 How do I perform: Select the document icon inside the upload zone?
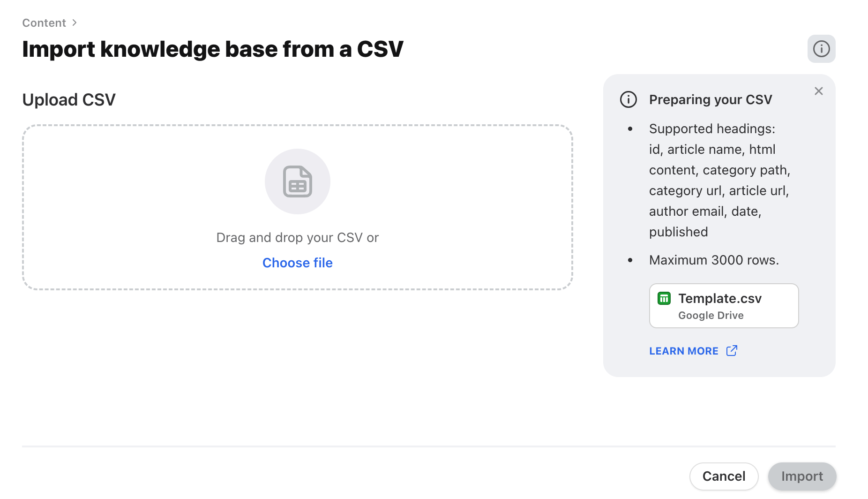click(x=298, y=181)
